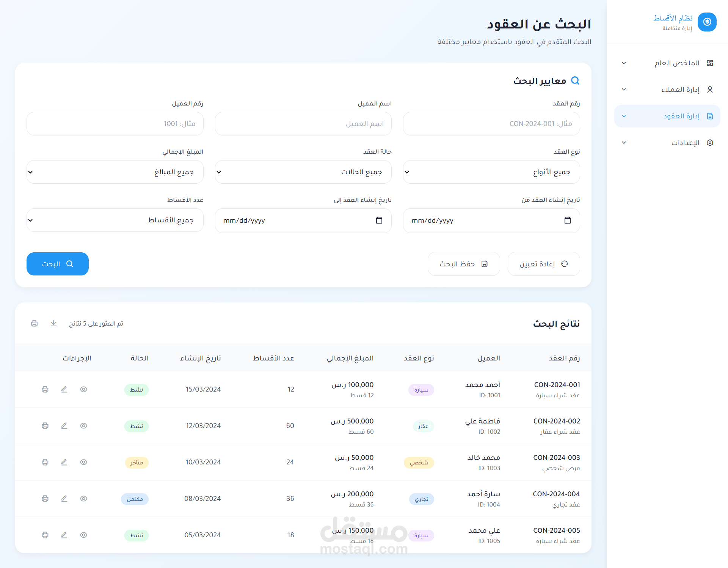
Task: Click edit pencil for contract CON-2024-001
Action: (x=64, y=389)
